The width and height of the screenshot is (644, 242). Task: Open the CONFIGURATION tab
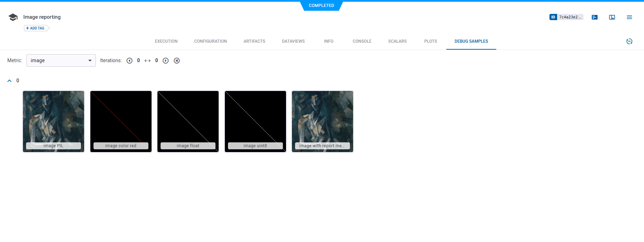(x=210, y=41)
